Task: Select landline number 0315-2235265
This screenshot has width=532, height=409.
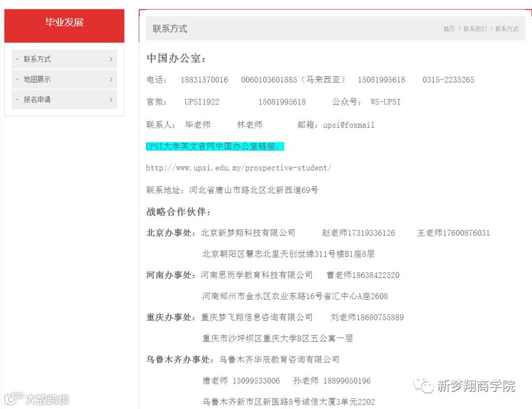Action: click(448, 80)
